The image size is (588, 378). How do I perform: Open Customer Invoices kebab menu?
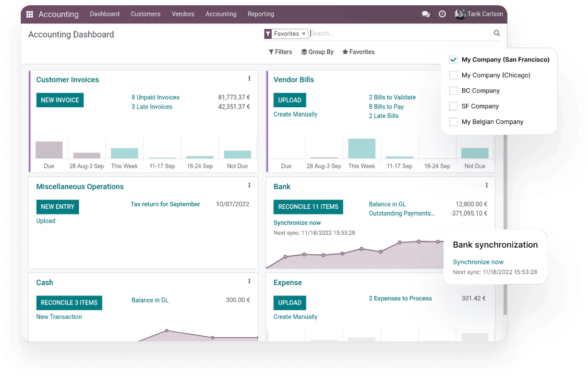click(249, 79)
